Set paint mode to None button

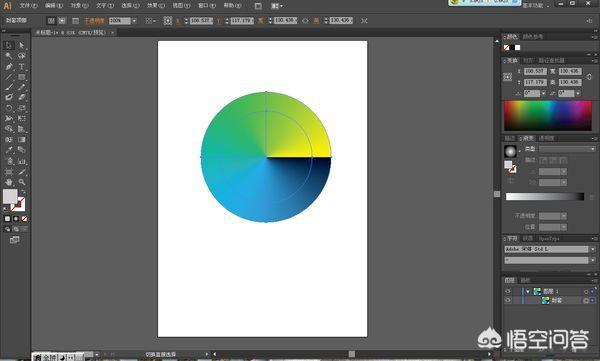pyautogui.click(x=24, y=219)
